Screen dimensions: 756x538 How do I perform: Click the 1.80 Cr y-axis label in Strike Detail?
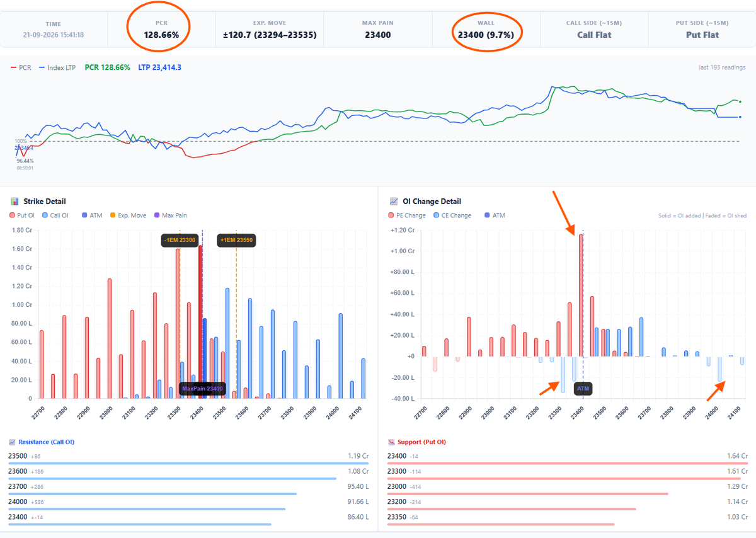[x=22, y=231]
